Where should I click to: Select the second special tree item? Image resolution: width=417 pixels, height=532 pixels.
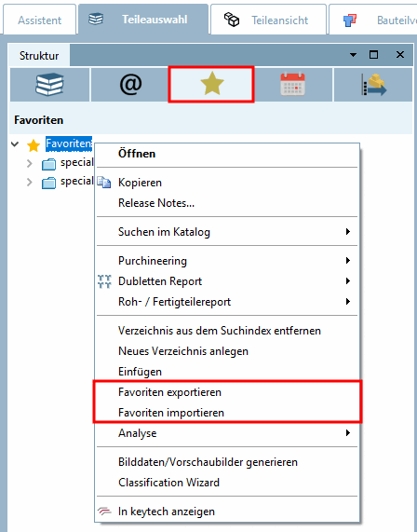pyautogui.click(x=77, y=181)
